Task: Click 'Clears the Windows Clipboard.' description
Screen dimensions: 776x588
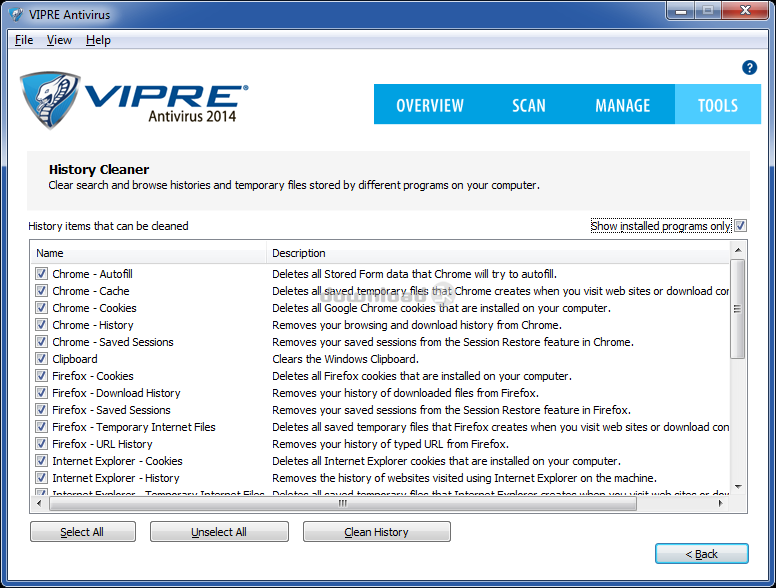Action: 345,359
